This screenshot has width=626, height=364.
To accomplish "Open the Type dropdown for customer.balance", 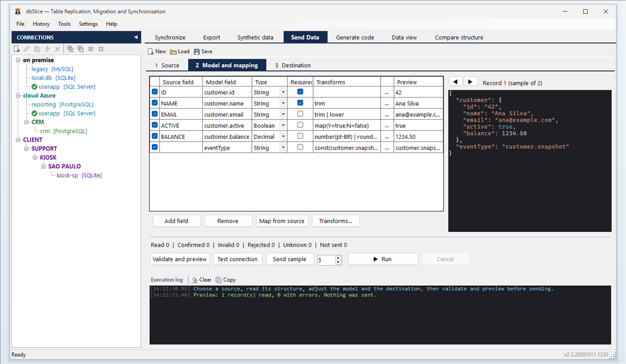I will tap(283, 137).
